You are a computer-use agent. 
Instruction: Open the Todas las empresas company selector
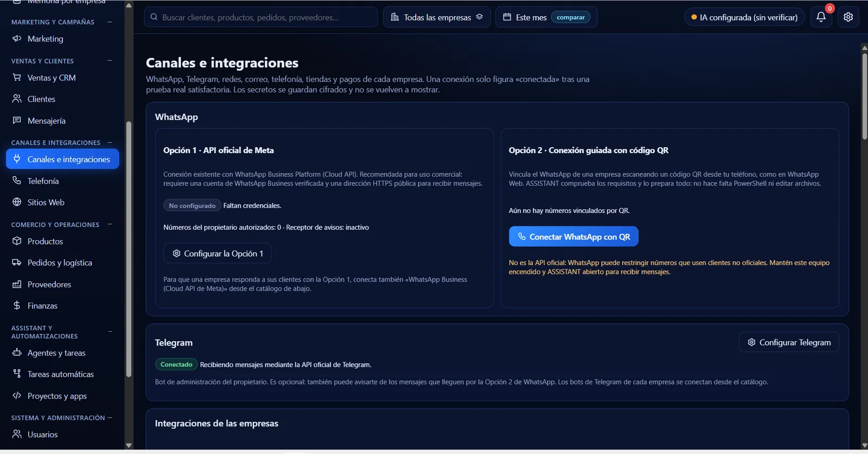click(x=437, y=17)
